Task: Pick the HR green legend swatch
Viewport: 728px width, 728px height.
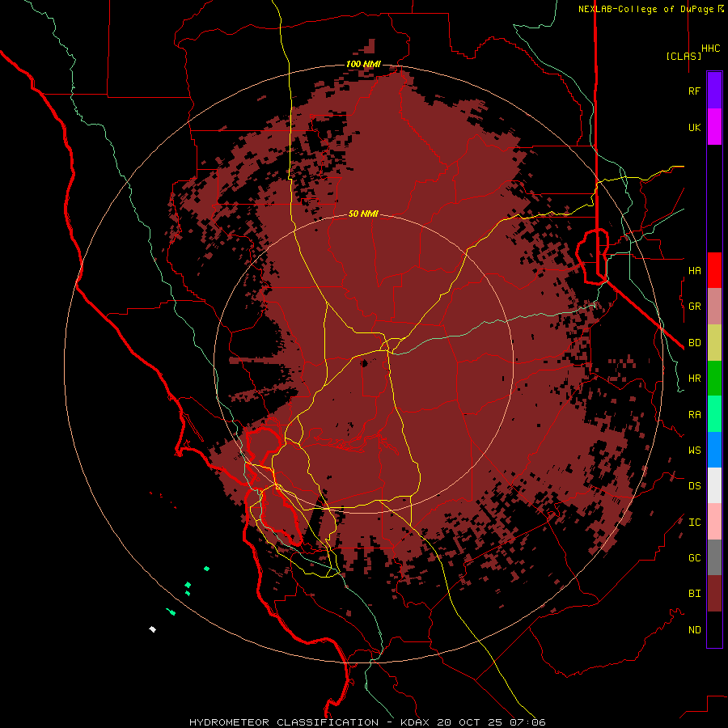Action: click(714, 379)
